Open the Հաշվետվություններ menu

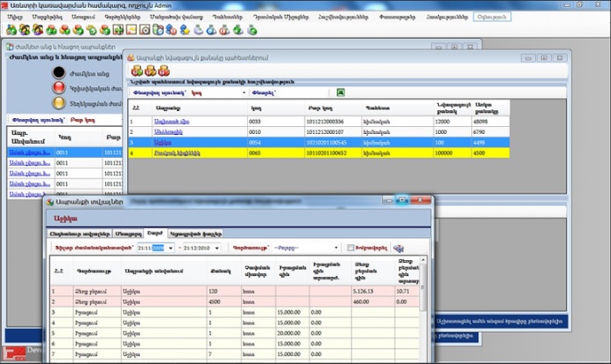coord(343,17)
